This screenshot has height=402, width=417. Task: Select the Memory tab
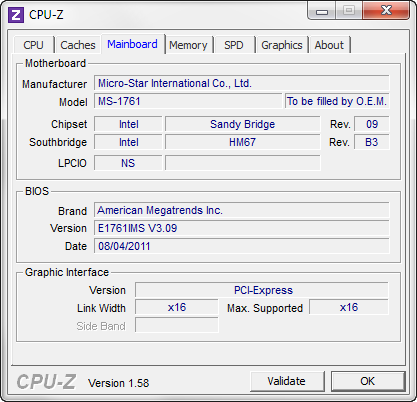(x=188, y=45)
